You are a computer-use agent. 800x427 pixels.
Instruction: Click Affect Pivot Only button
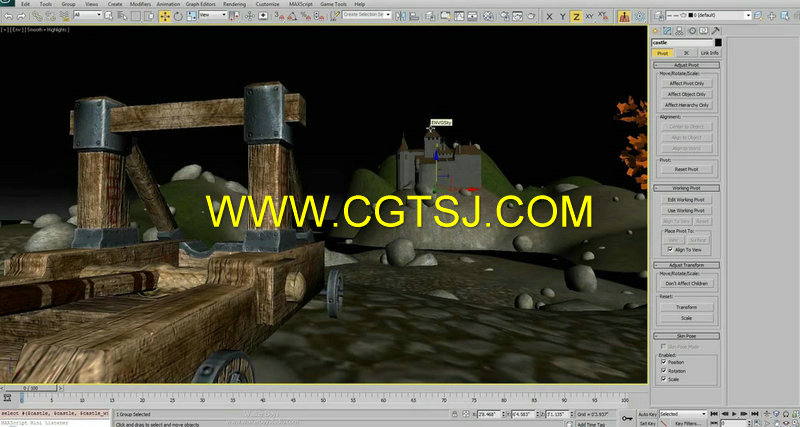pyautogui.click(x=686, y=84)
